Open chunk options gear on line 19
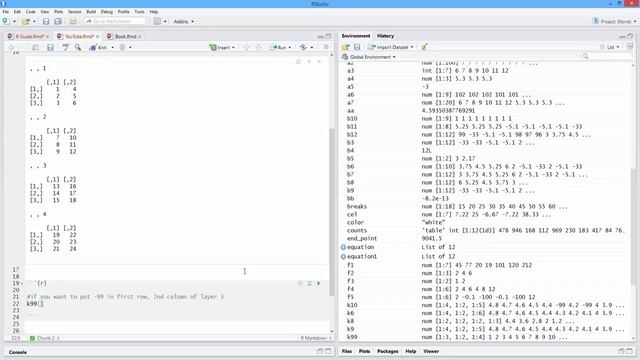This screenshot has width=640, height=360. tap(300, 283)
